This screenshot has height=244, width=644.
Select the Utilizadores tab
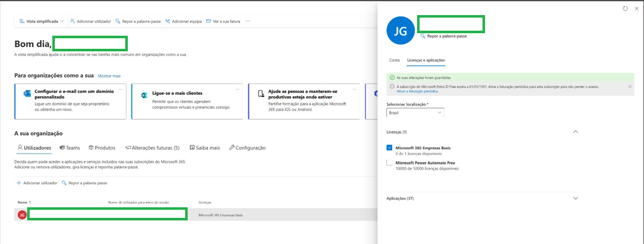click(x=34, y=148)
